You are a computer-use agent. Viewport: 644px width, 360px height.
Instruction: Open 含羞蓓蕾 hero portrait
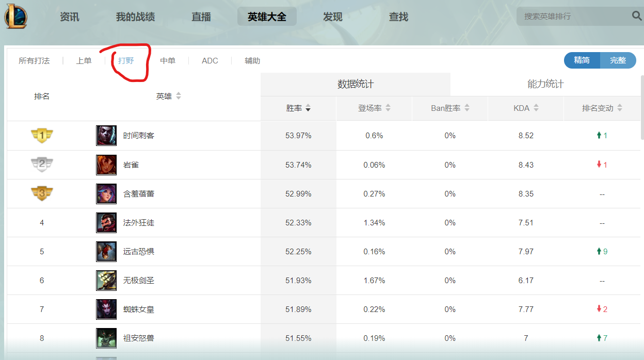pos(106,194)
